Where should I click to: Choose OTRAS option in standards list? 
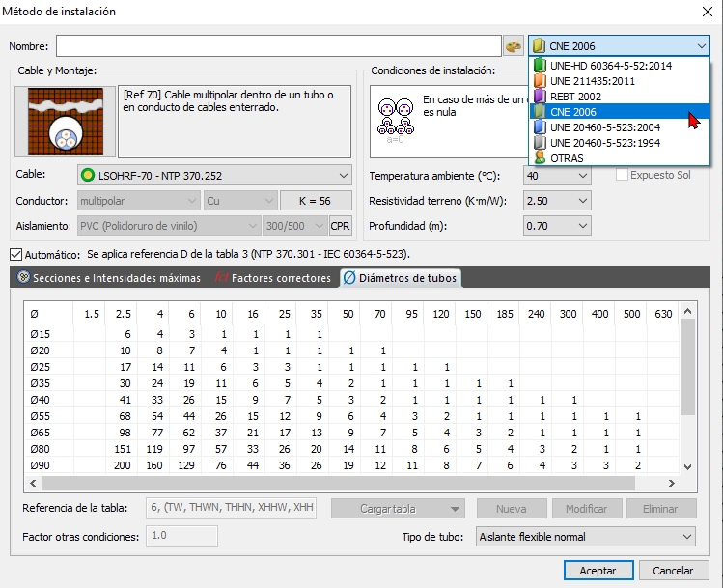point(568,157)
